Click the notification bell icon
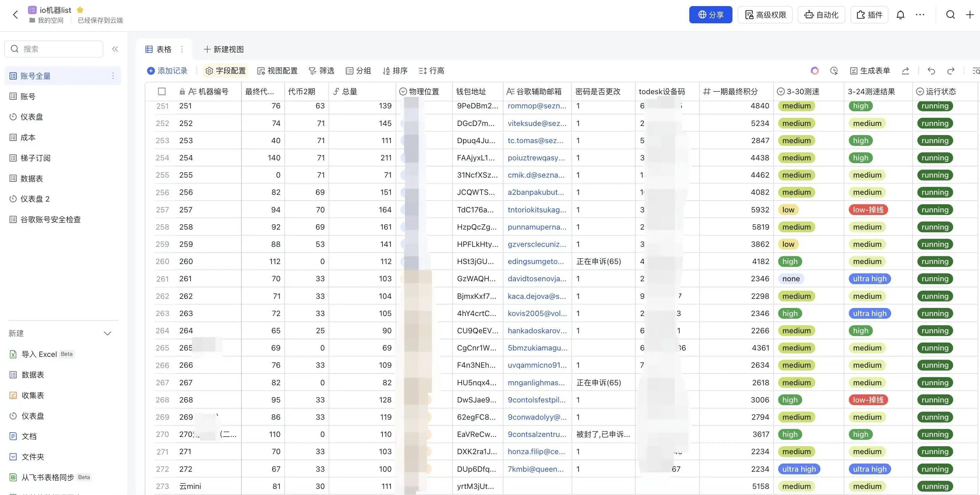The image size is (980, 495). pos(900,15)
